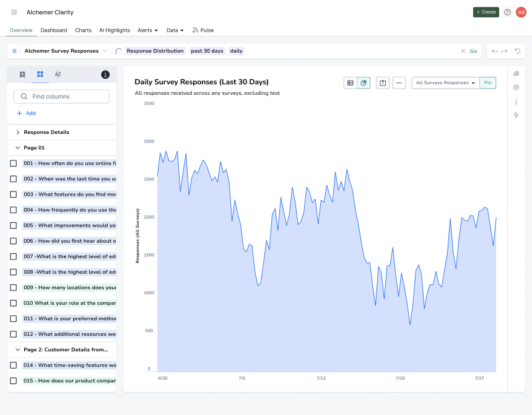
Task: Open chart type bar icon in right sidebar
Action: point(516,73)
